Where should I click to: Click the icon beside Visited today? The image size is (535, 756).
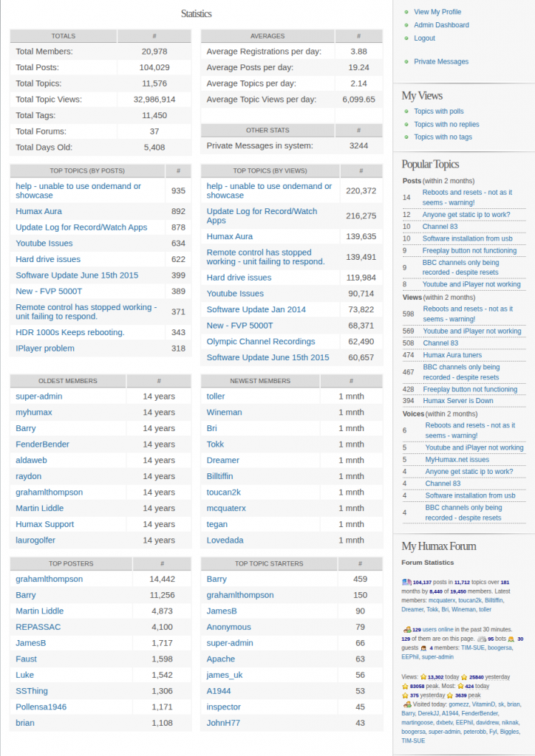point(406,704)
